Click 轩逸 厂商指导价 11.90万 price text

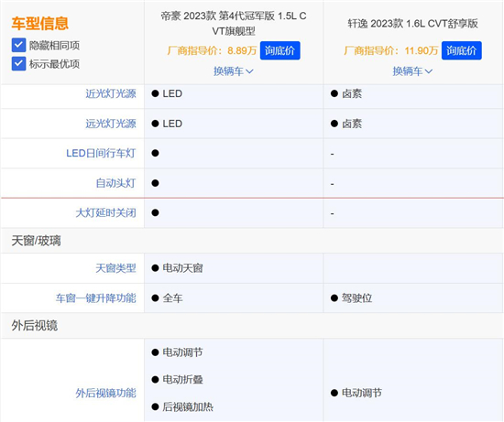point(391,50)
